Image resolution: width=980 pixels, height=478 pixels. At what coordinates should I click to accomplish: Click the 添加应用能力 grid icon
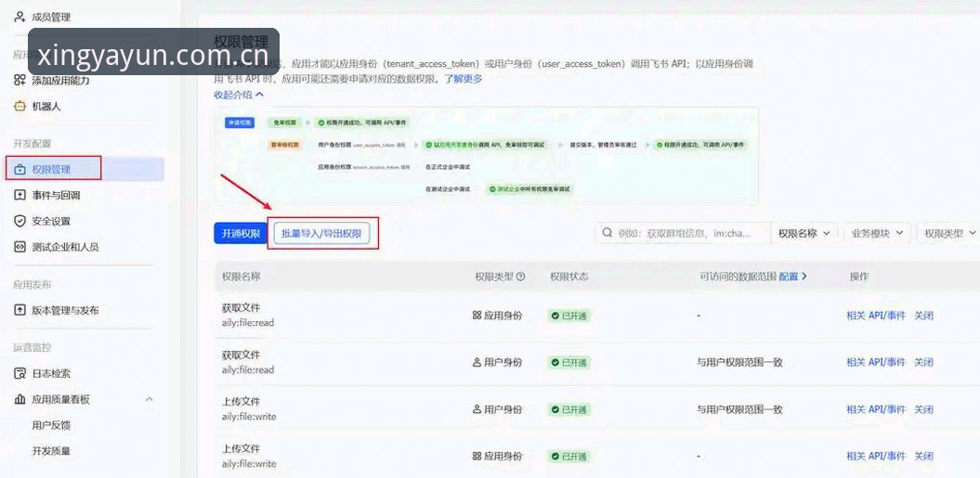pyautogui.click(x=20, y=81)
